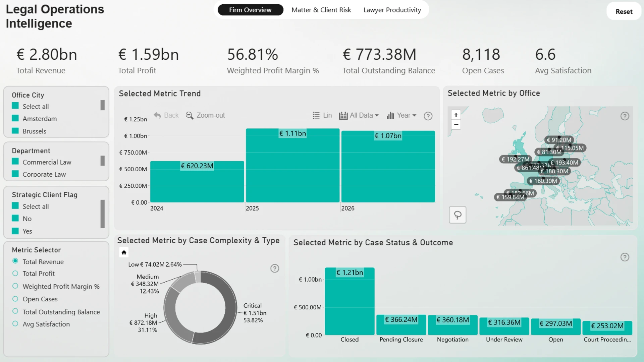Toggle the Amsterdam office checkbox
This screenshot has height=362, width=644.
click(x=15, y=118)
